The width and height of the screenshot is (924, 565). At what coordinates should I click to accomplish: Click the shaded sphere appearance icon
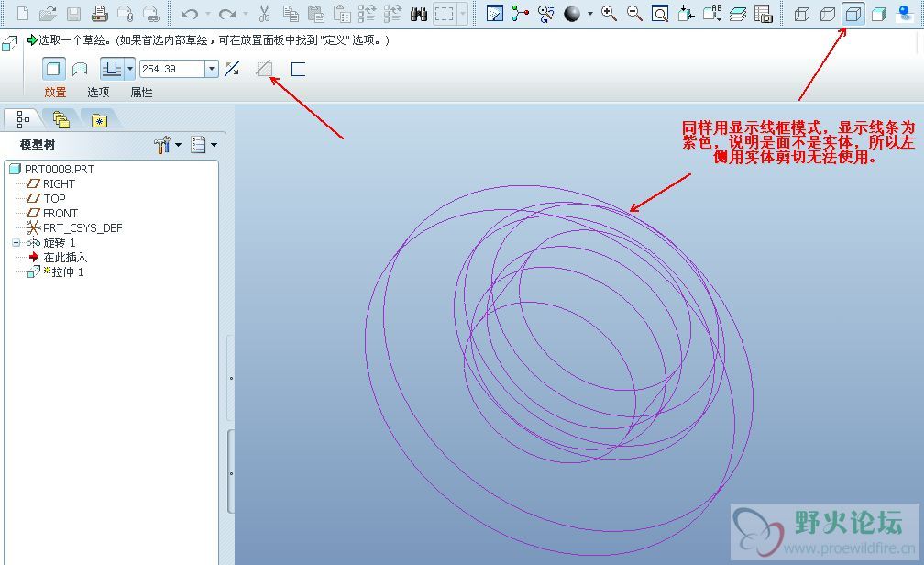572,13
